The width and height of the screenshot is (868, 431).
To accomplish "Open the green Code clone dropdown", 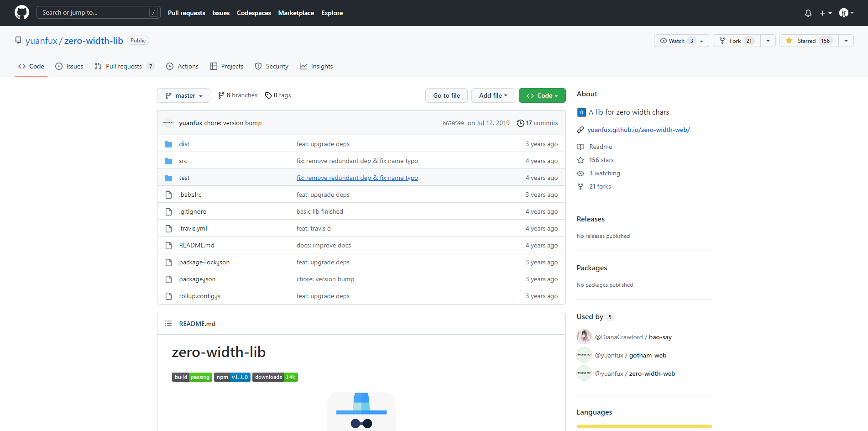I will coord(542,95).
